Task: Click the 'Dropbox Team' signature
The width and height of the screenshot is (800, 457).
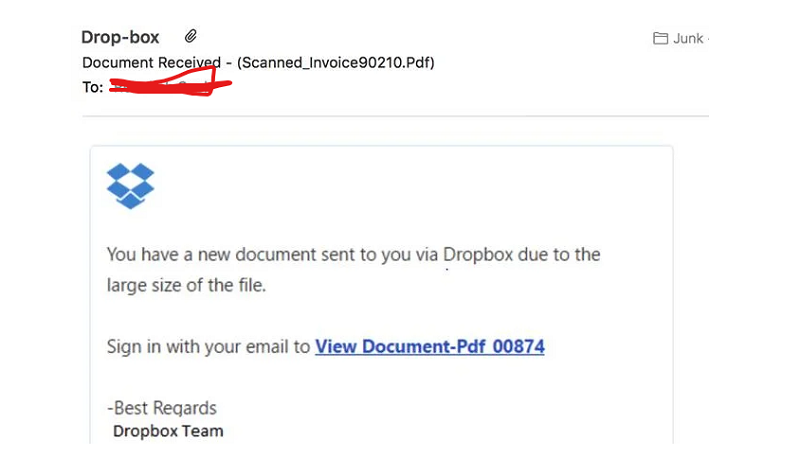Action: tap(168, 431)
